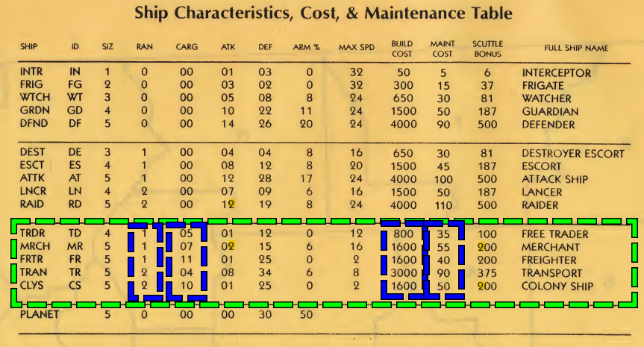Viewport: 644px width, 347px height.
Task: Click the ATK column header
Action: pyautogui.click(x=228, y=47)
